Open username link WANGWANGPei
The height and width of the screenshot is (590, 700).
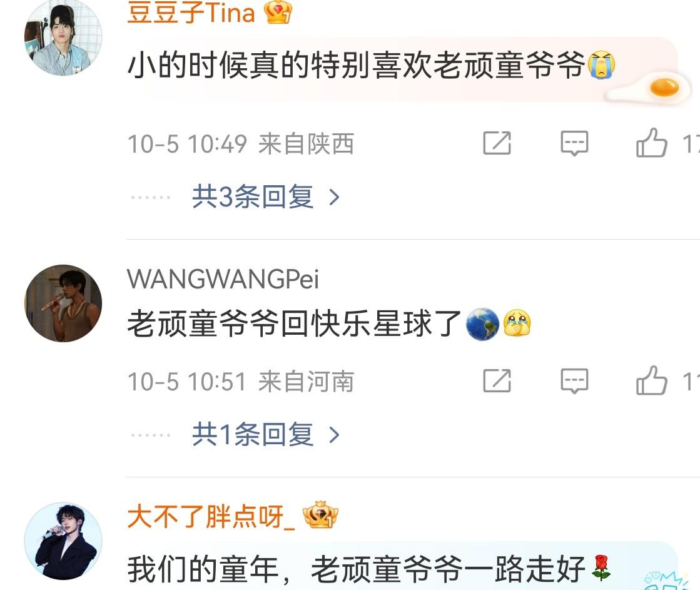click(223, 279)
